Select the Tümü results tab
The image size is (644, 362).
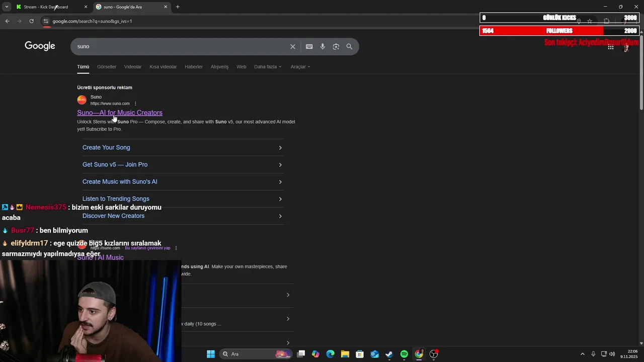83,67
